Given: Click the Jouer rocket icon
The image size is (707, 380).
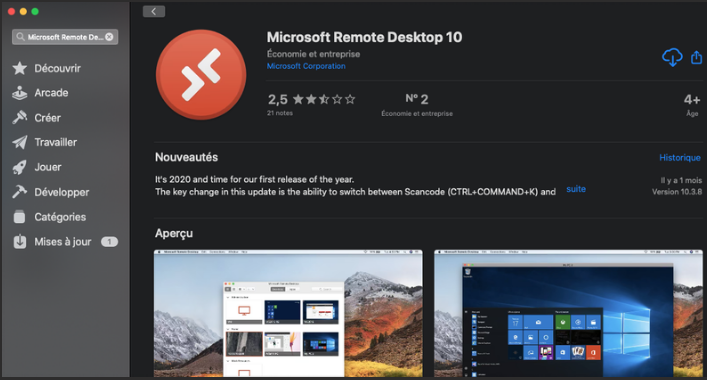Looking at the screenshot, I should click(19, 167).
